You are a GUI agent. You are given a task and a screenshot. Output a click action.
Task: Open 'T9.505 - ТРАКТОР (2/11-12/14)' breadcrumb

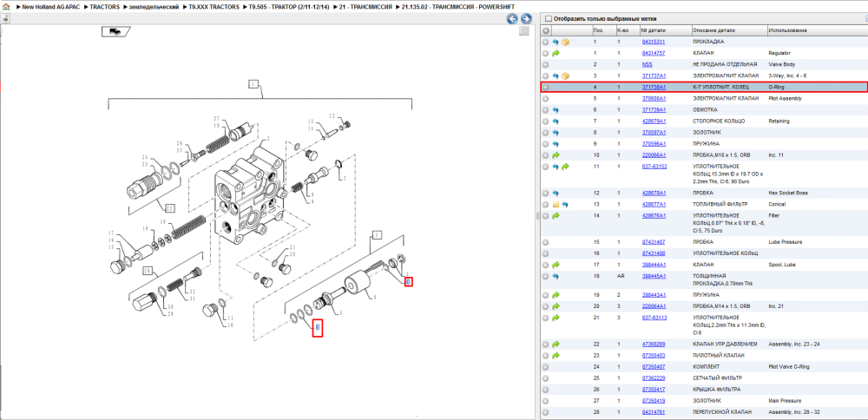pos(290,6)
